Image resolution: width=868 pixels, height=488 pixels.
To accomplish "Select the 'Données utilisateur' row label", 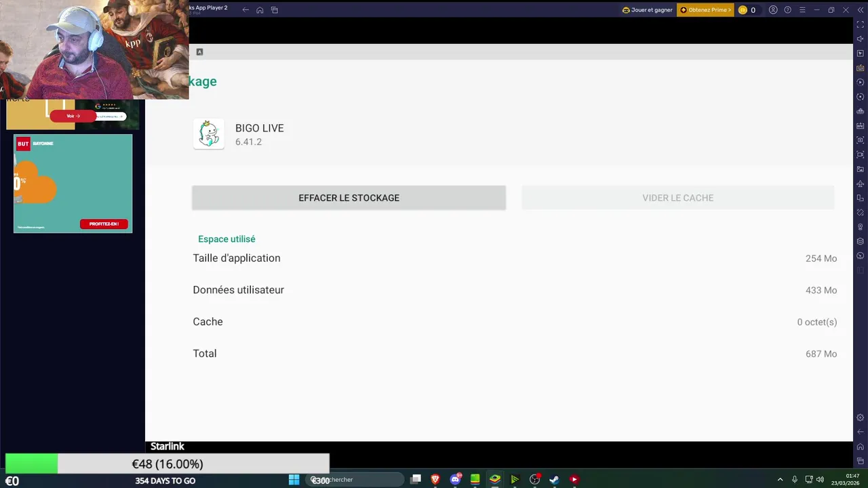I will point(238,290).
